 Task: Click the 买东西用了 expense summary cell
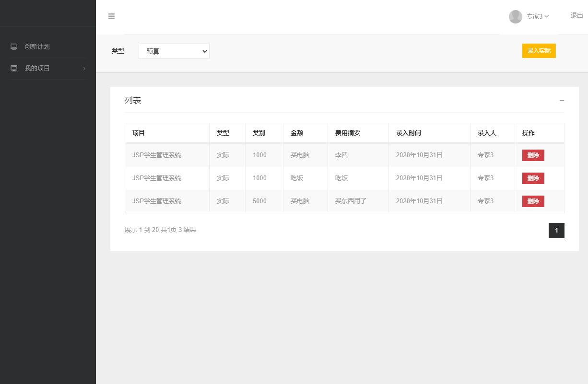[x=350, y=201]
